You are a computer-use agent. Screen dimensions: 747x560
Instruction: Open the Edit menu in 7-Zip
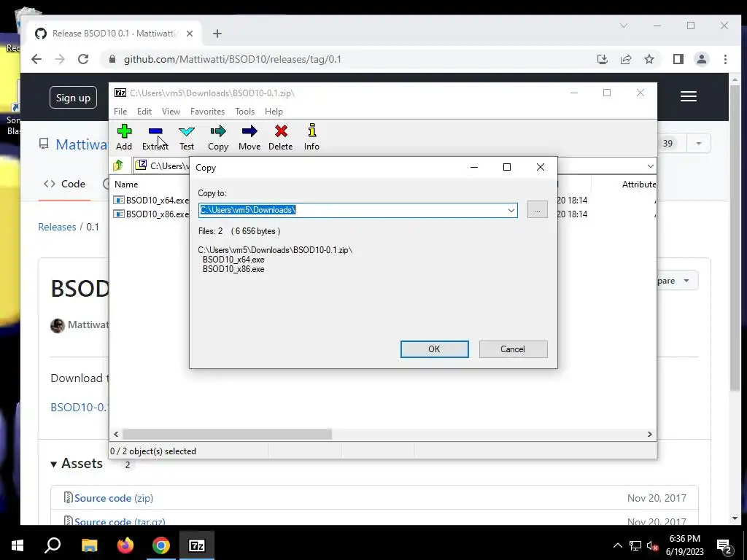pyautogui.click(x=144, y=111)
